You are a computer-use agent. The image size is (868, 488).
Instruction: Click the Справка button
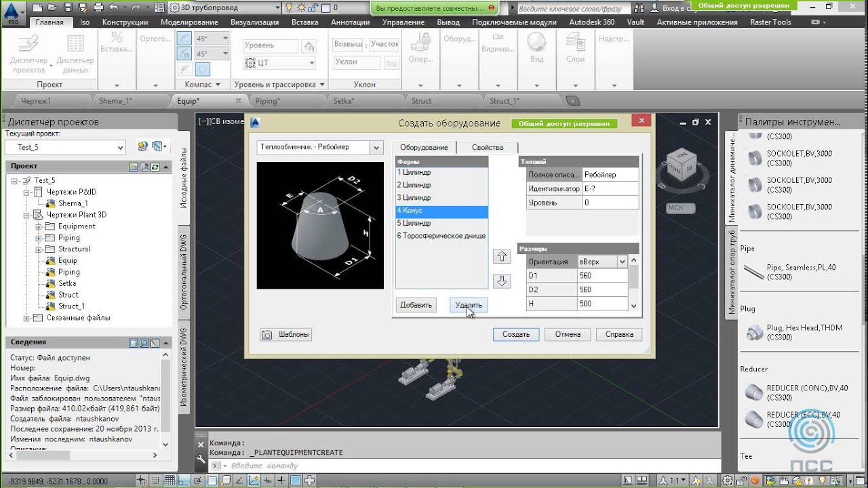point(619,334)
